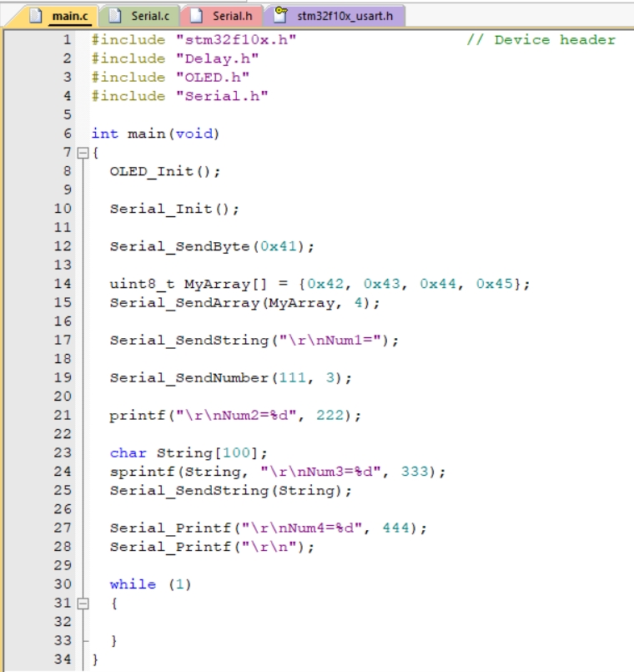Click the key-locked file icon on stm32f10x_usart.h tab
The image size is (634, 672).
pyautogui.click(x=280, y=14)
